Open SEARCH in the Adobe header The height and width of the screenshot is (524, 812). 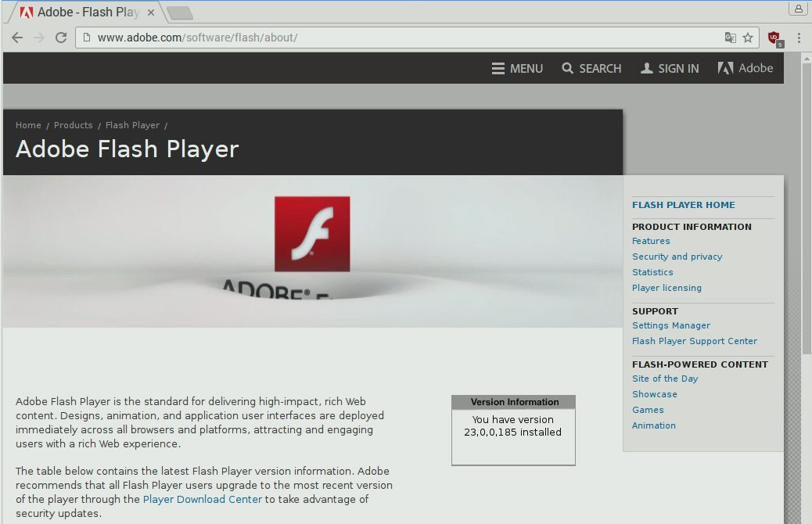click(591, 68)
